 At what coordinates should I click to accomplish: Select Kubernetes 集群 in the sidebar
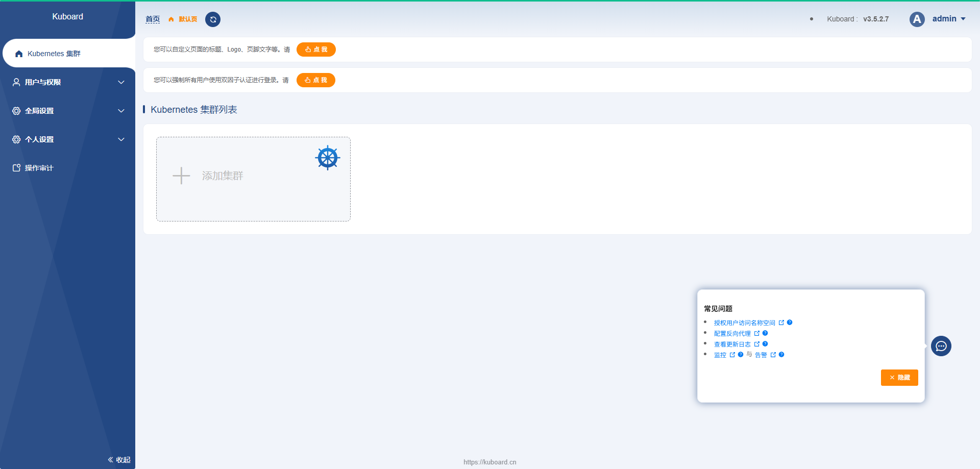(69, 54)
